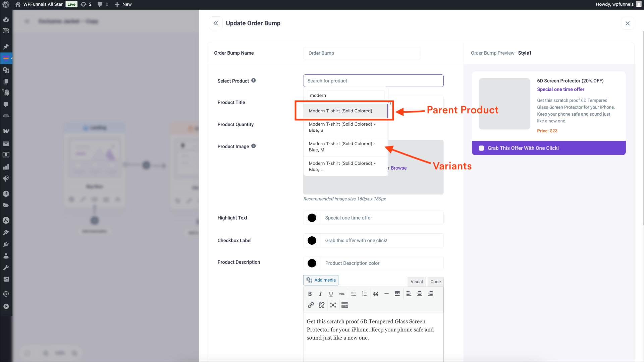
Task: Select the strikethrough formatting icon
Action: pos(342,294)
